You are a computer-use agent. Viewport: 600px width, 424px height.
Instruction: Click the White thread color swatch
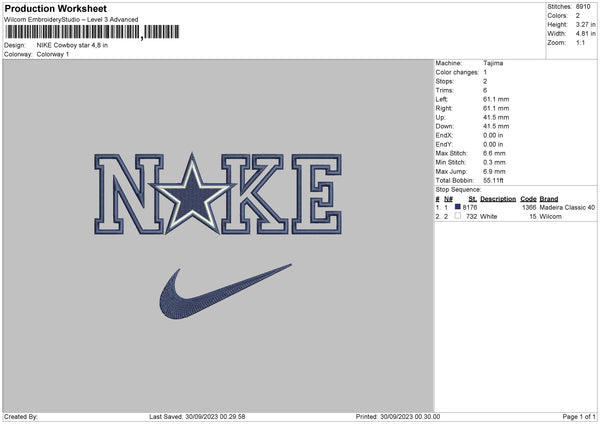click(458, 216)
